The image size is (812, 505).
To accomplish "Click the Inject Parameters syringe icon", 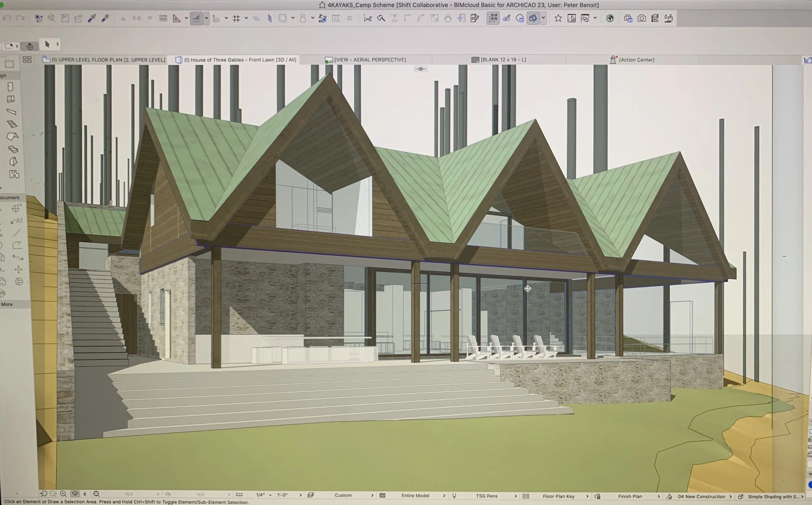I will 105,19.
